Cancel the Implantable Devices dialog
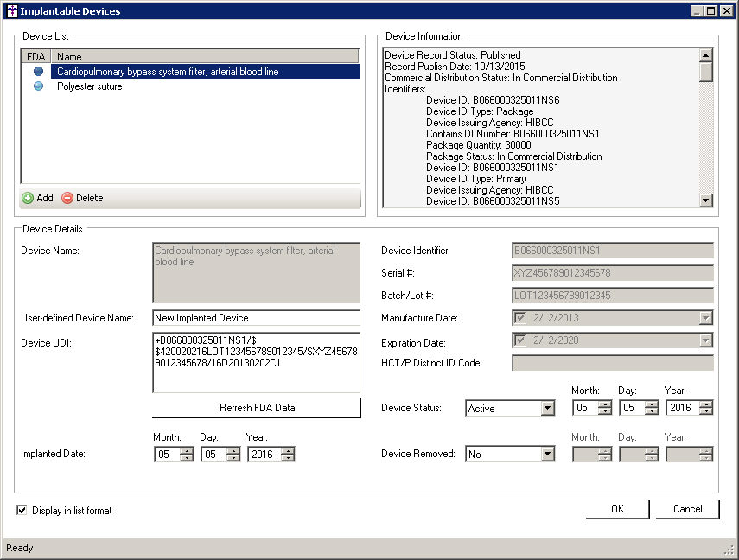Viewport: 739px width, 560px height. [687, 509]
